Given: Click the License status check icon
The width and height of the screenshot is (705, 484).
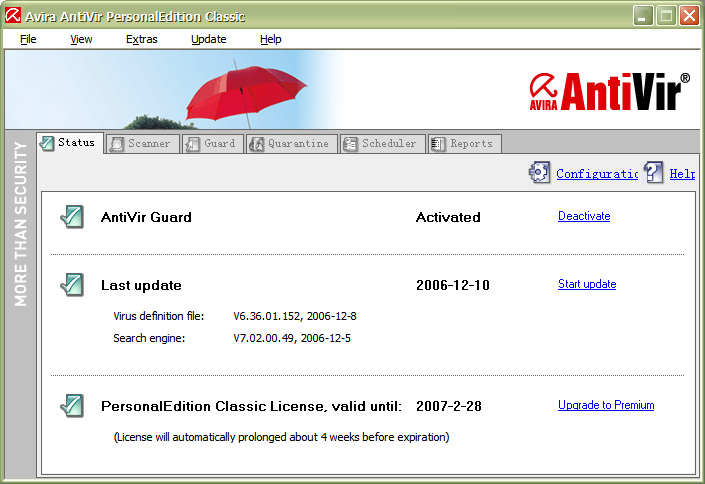Looking at the screenshot, I should click(72, 406).
